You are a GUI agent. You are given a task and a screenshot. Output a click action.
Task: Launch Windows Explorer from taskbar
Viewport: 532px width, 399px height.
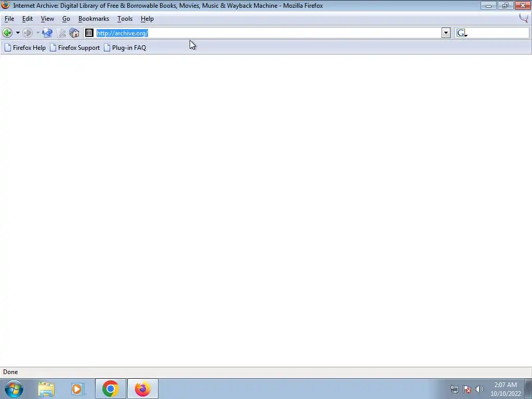point(46,389)
